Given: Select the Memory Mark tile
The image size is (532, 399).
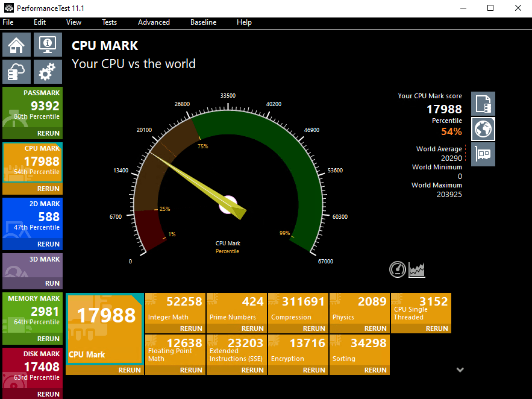Looking at the screenshot, I should 33,311.
